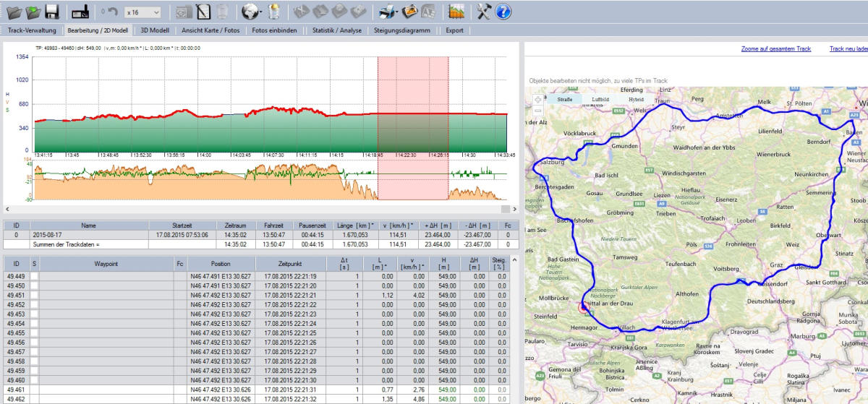Click the notepad with pencil edit icon
The width and height of the screenshot is (868, 404).
click(x=203, y=12)
